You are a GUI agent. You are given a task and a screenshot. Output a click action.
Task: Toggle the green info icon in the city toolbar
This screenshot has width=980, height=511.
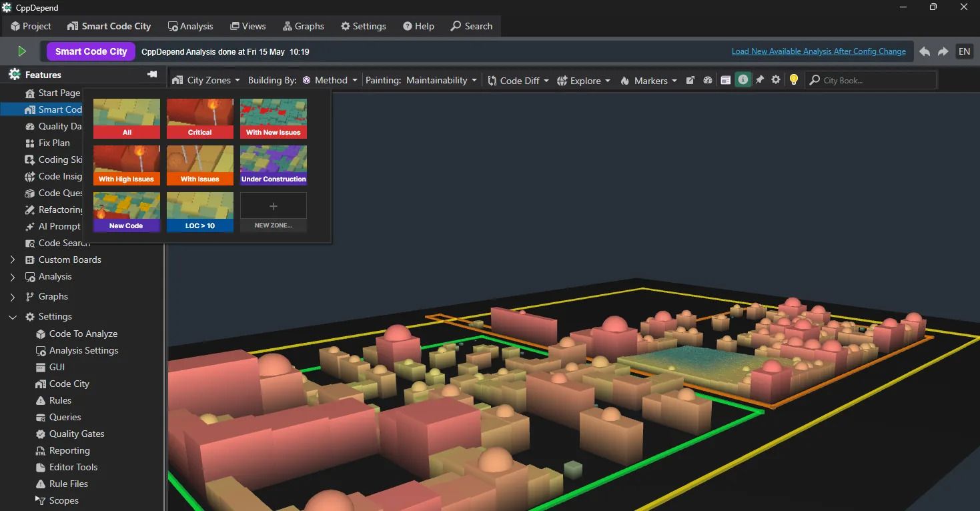[743, 80]
